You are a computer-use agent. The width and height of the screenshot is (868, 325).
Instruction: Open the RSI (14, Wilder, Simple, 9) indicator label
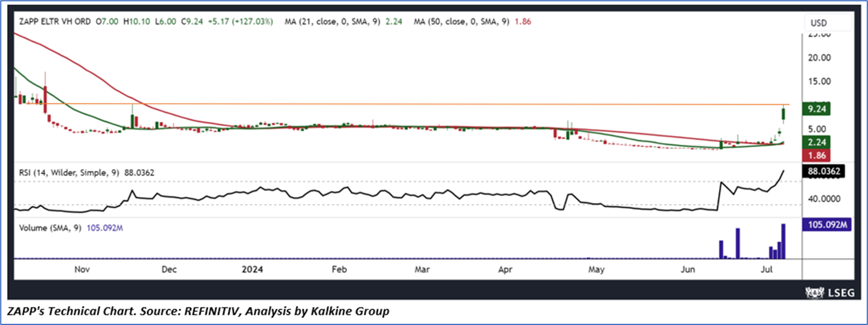point(68,173)
